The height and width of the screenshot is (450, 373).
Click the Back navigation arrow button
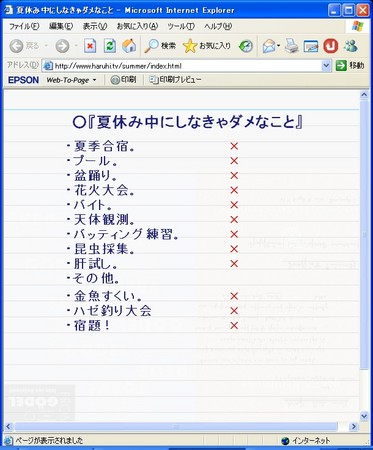[x=16, y=46]
